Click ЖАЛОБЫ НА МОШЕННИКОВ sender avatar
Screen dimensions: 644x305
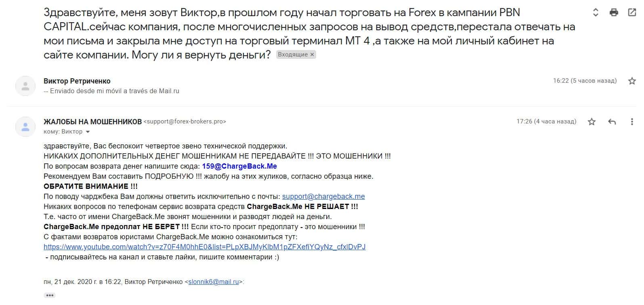click(x=25, y=126)
